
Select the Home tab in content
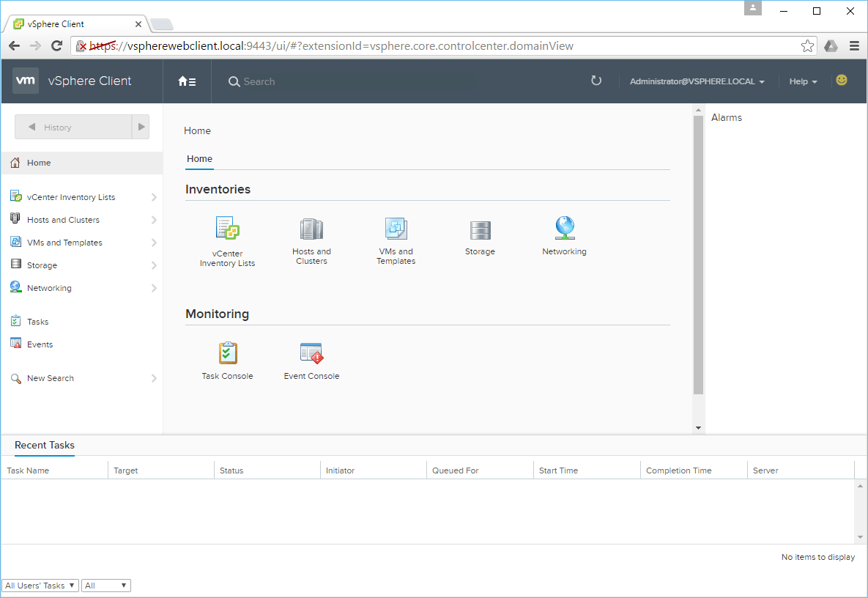[x=199, y=159]
